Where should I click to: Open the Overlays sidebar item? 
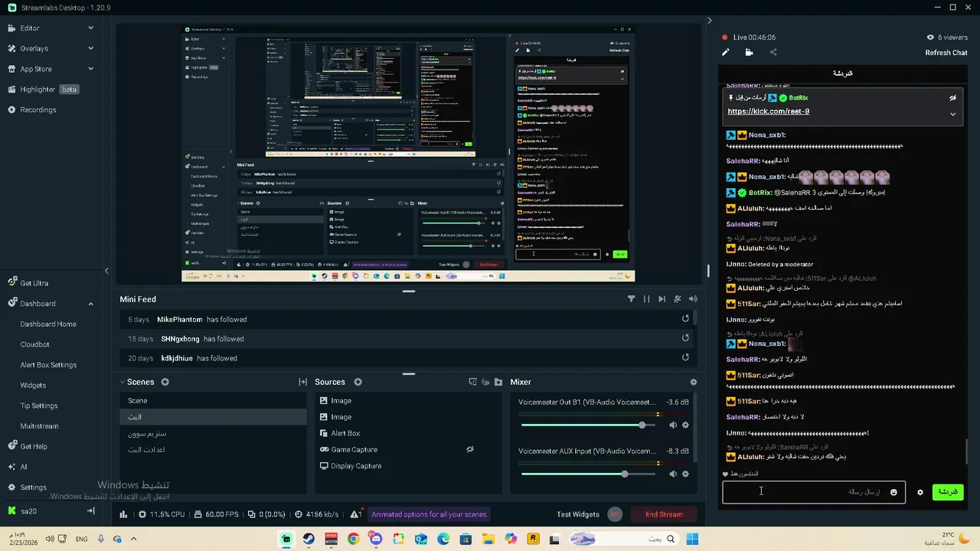click(34, 48)
